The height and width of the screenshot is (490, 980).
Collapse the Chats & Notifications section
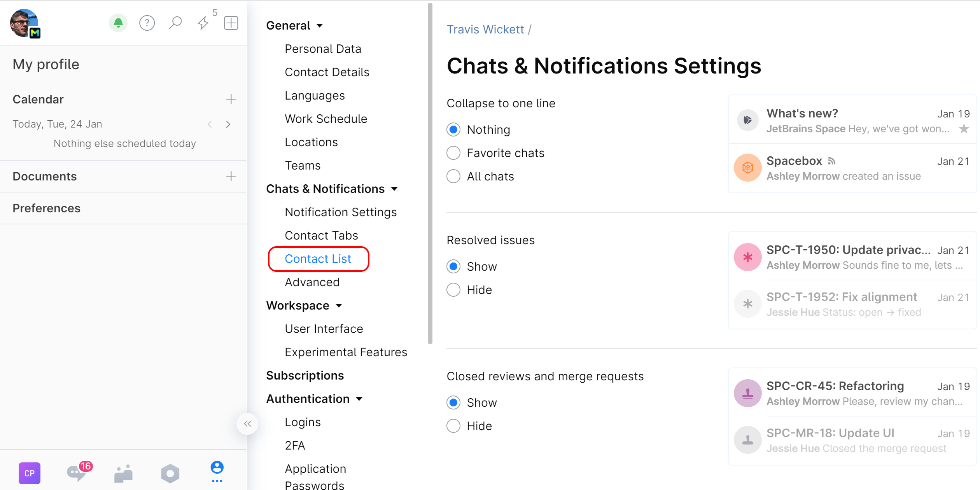(x=394, y=189)
